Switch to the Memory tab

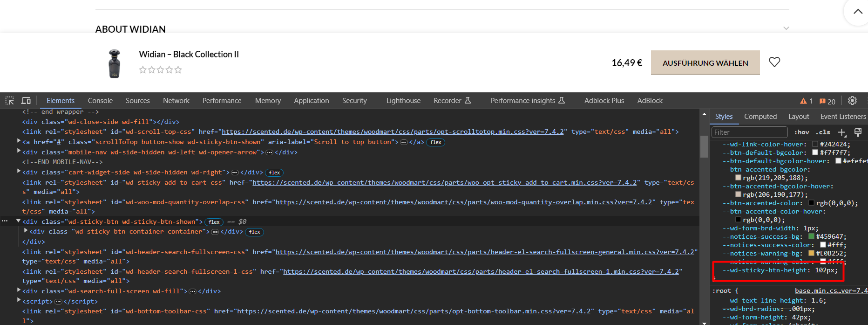268,101
